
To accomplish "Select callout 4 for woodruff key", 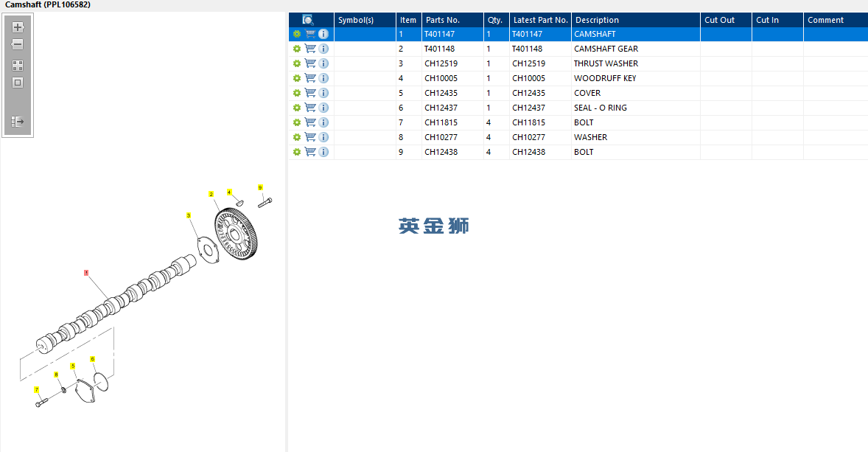I will 229,192.
